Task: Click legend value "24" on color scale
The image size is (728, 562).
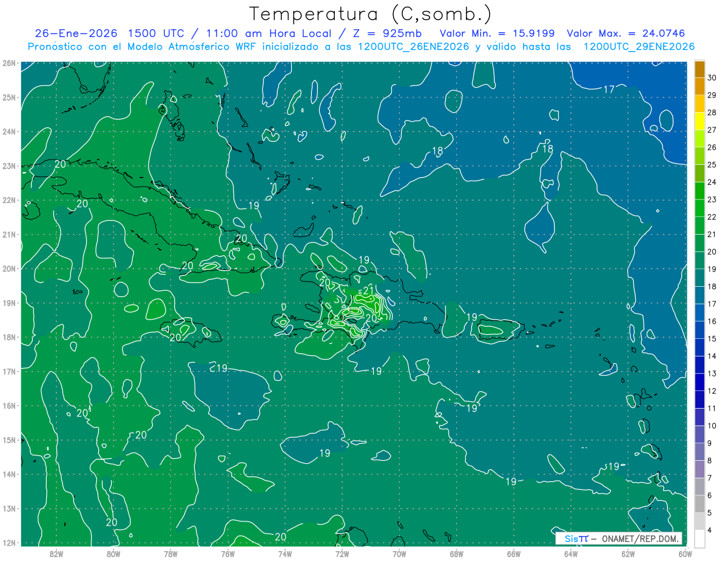Action: click(712, 182)
